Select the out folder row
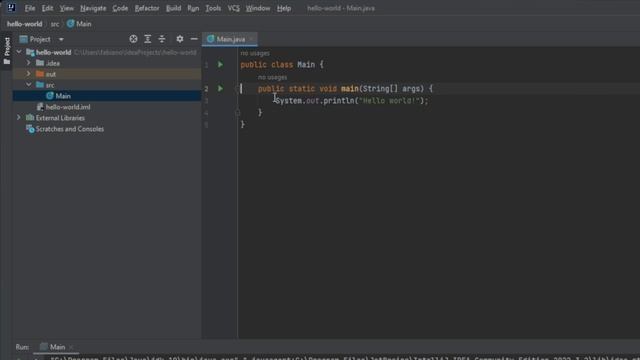Viewport: 640px width, 360px height. coord(107,74)
